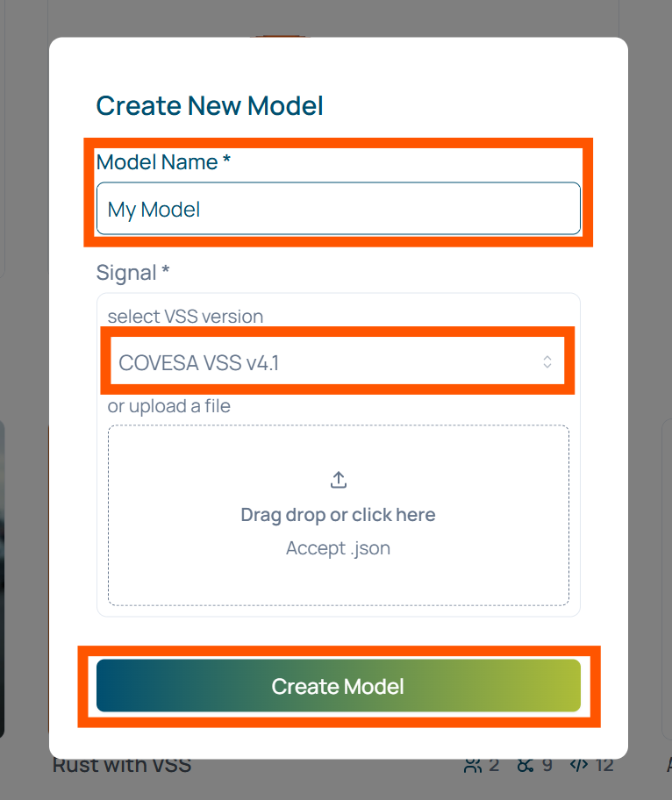This screenshot has width=672, height=800.
Task: Click the code brackets icon beside 12
Action: click(x=578, y=765)
